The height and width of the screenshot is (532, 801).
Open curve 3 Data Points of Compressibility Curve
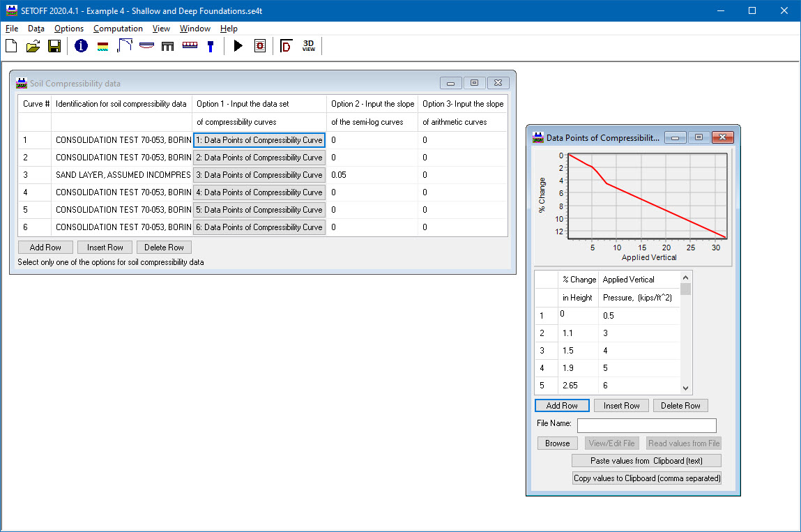pos(259,175)
